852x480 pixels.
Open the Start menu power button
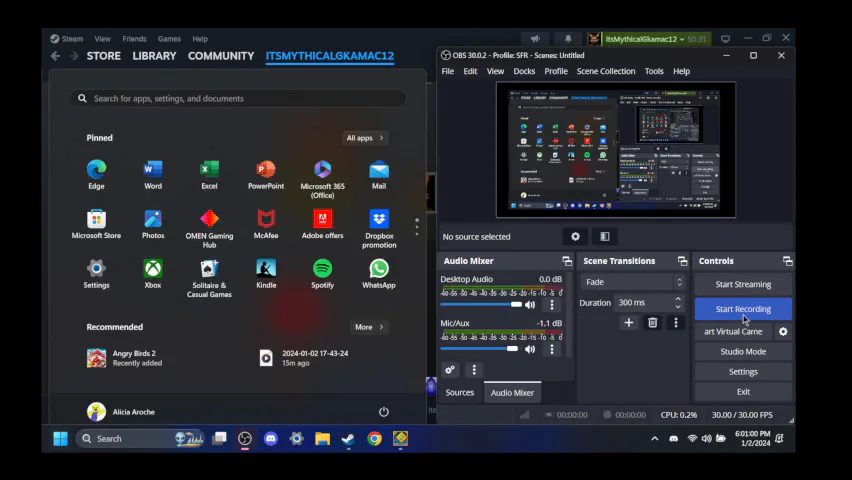pos(384,412)
